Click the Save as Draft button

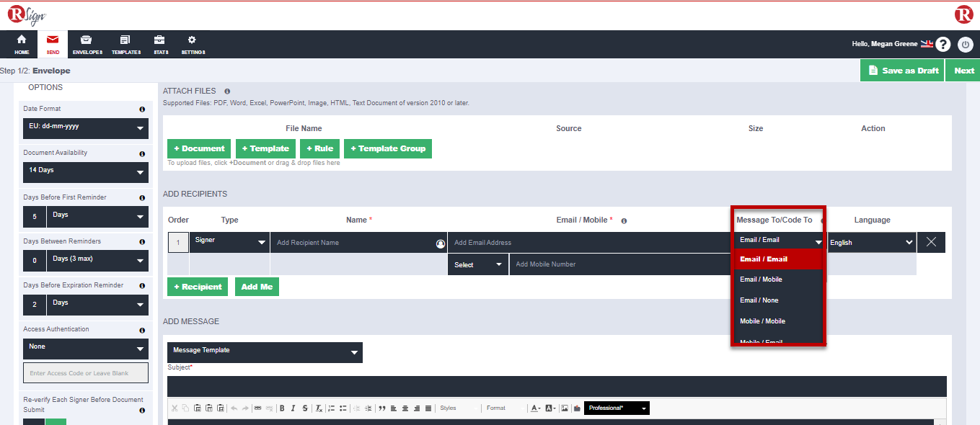(902, 71)
